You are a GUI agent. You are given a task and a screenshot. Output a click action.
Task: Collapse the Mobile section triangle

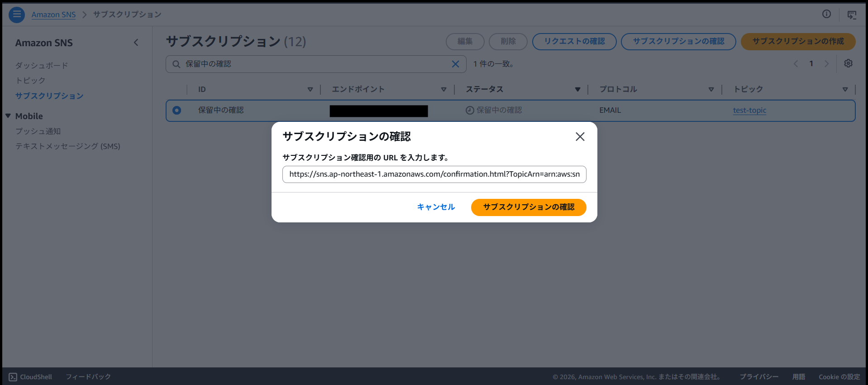[x=8, y=116]
